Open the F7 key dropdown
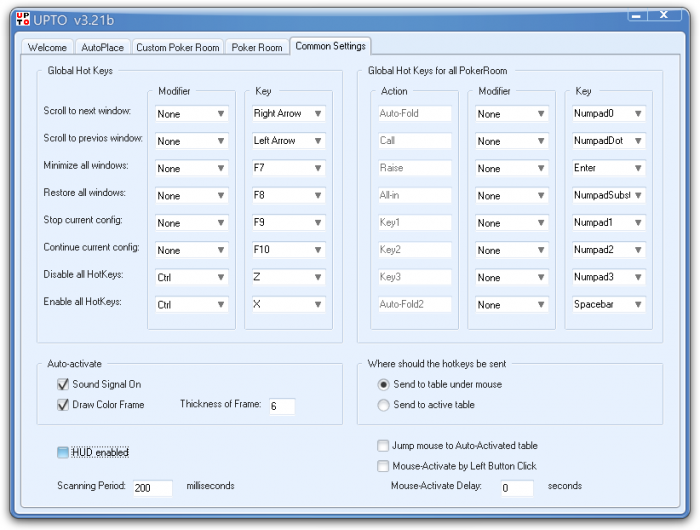The image size is (700, 530). (x=288, y=168)
